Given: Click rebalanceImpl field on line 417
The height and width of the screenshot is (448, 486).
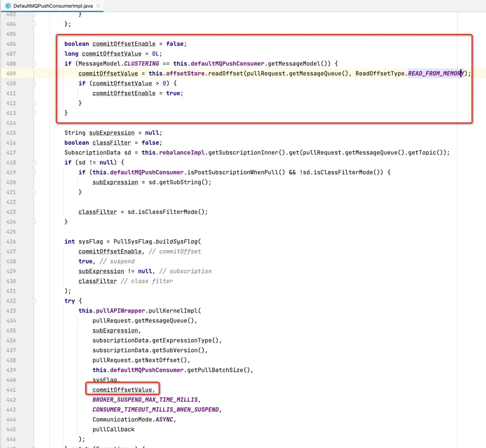Looking at the screenshot, I should click(182, 153).
